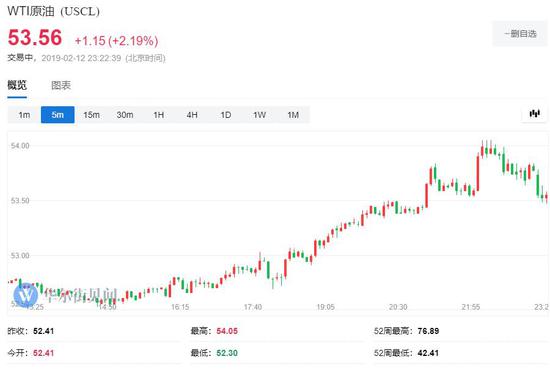Set chart interval to 1H

(159, 115)
